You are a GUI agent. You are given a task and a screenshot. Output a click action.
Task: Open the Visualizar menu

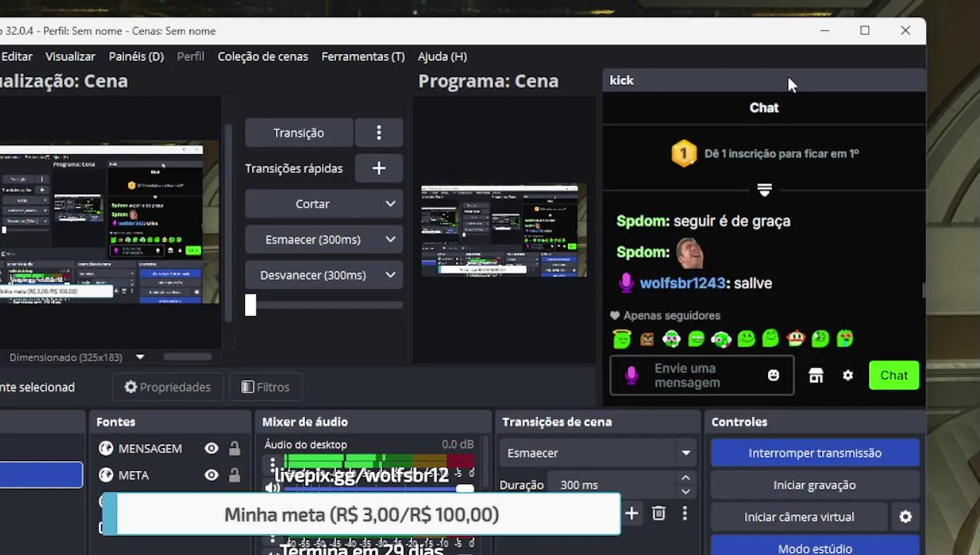[x=70, y=56]
